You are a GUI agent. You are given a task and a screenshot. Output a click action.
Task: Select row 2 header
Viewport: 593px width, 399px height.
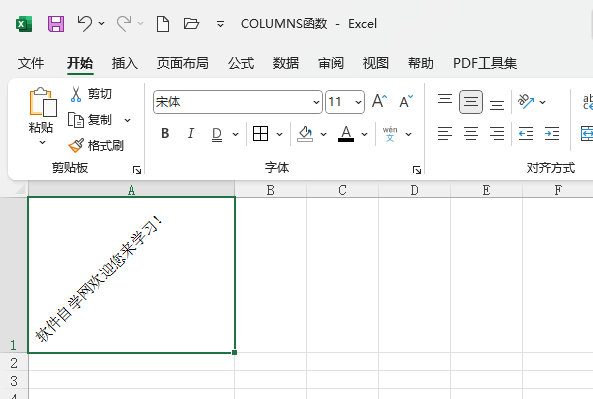(x=14, y=363)
